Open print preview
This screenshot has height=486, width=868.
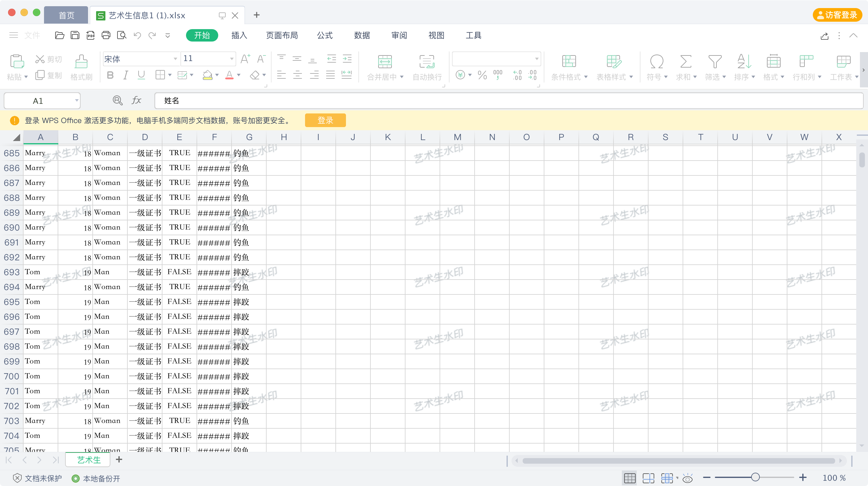click(121, 35)
